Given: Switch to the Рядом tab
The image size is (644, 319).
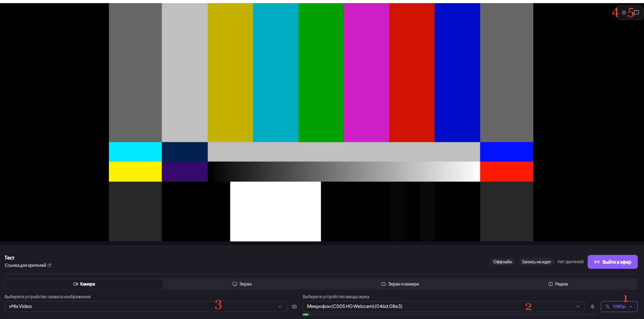Looking at the screenshot, I should [558, 284].
